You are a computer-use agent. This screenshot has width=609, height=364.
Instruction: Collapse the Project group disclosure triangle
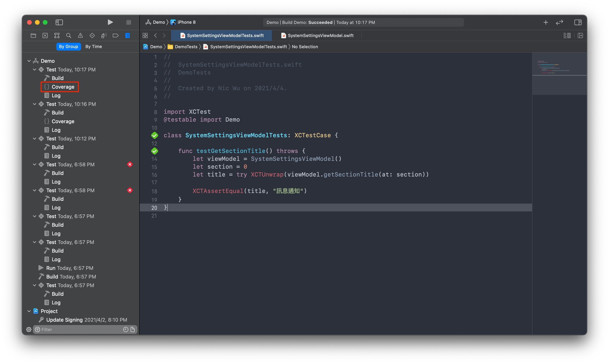coord(29,311)
